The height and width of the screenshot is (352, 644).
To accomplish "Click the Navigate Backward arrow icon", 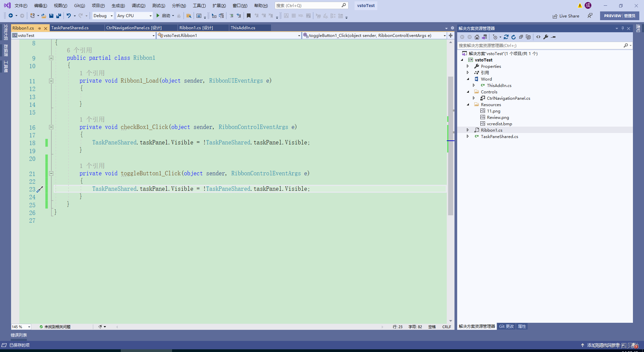I will point(11,15).
